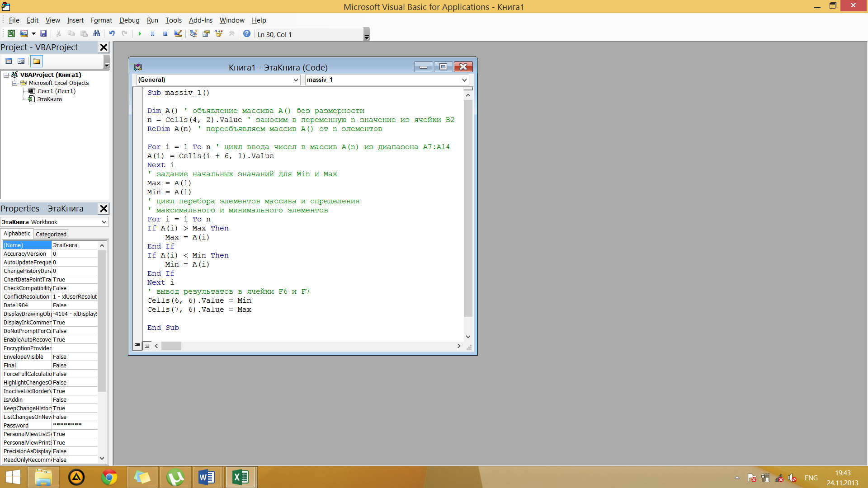This screenshot has width=868, height=488.
Task: Click down arrow of code window vertical scrollbar
Action: (468, 337)
